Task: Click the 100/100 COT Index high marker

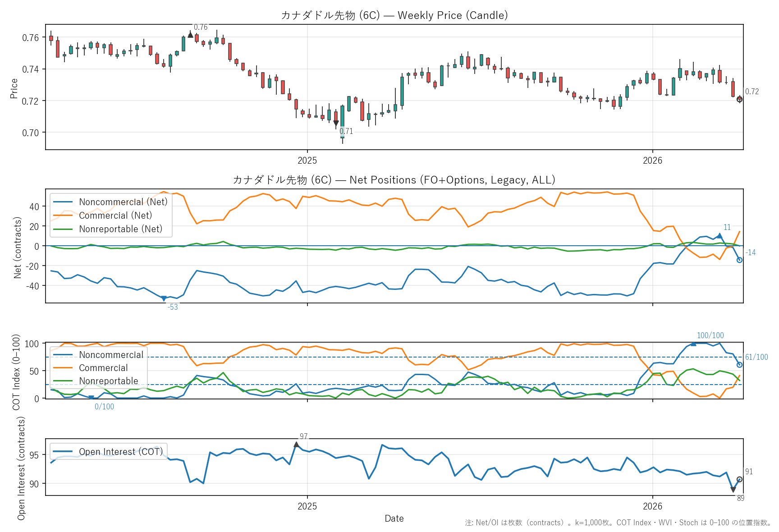Action: (693, 344)
